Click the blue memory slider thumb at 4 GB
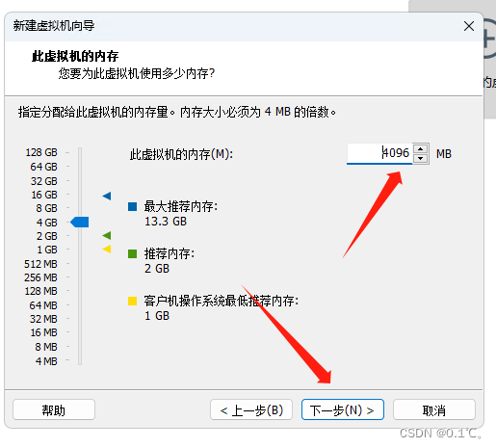Viewport: 496px width, 448px height. point(80,222)
